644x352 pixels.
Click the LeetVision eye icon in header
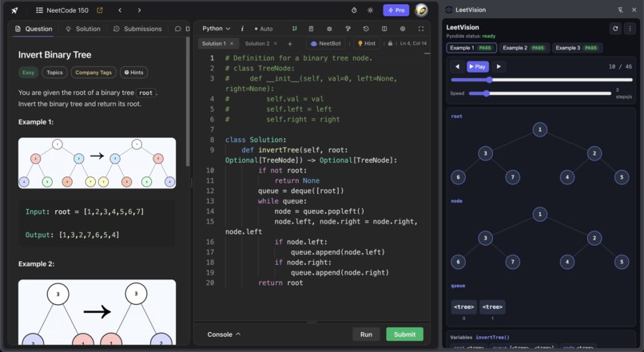click(x=449, y=10)
